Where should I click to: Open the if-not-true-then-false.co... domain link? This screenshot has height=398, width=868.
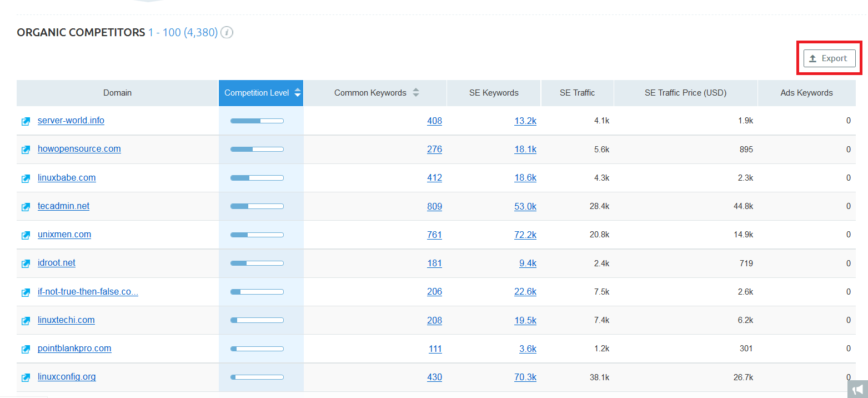point(88,291)
